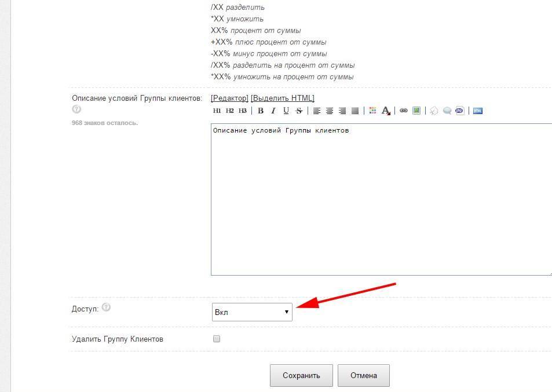Toggle italic formatting in the editor

pos(273,111)
